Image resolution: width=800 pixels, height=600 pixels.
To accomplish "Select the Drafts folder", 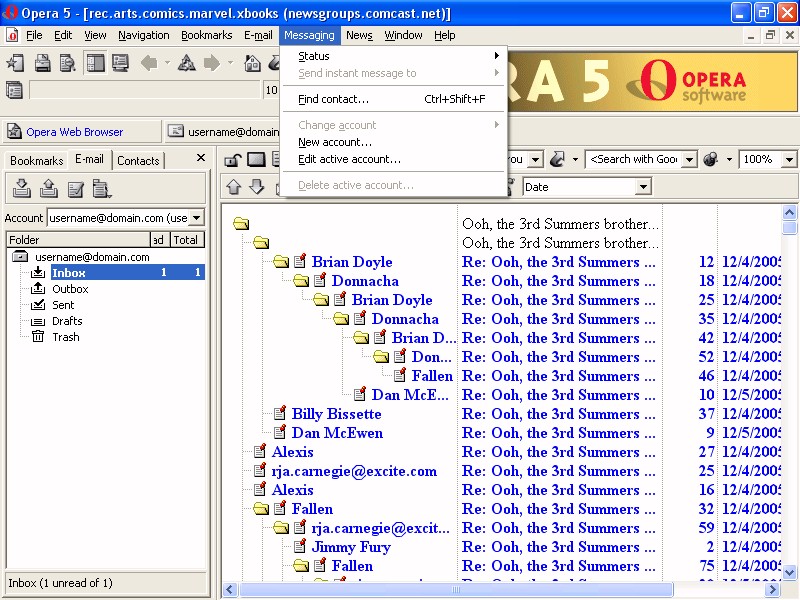I will pyautogui.click(x=67, y=321).
